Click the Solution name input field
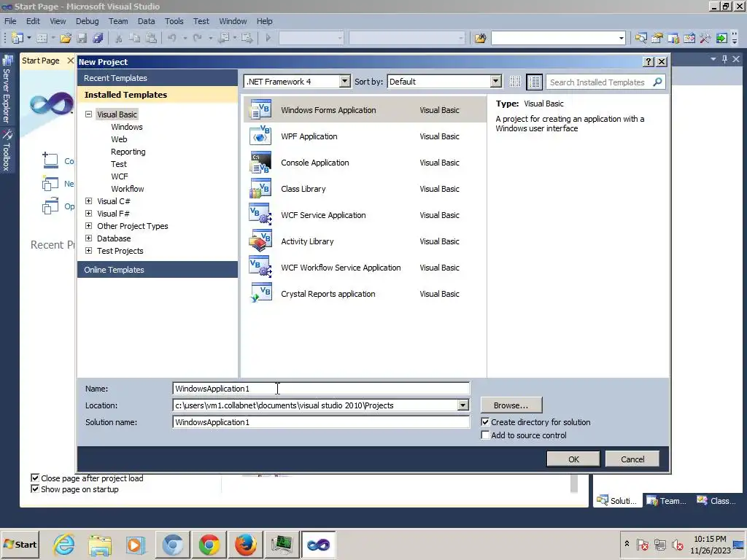The image size is (747, 560). [x=321, y=422]
